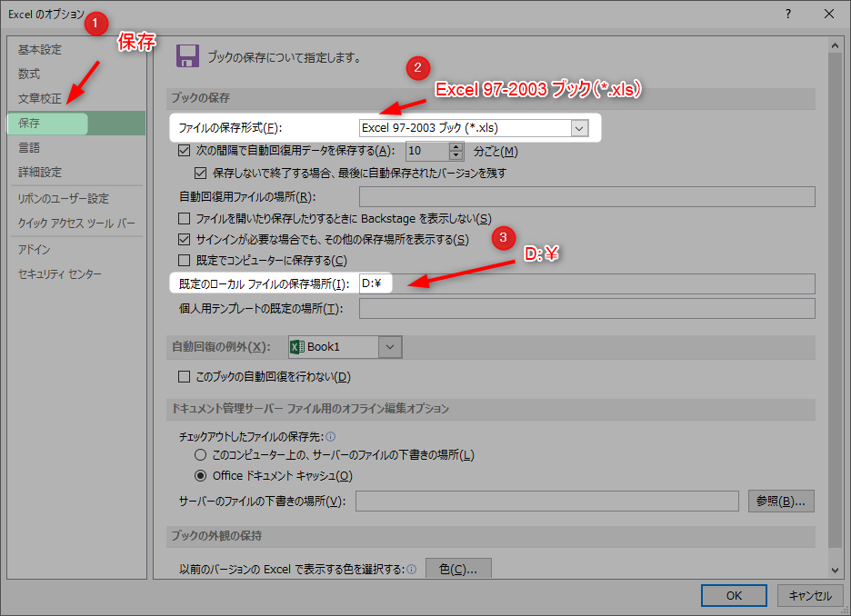851x616 pixels.
Task: Open クイック アクセス ツール バー category
Action: point(76,223)
